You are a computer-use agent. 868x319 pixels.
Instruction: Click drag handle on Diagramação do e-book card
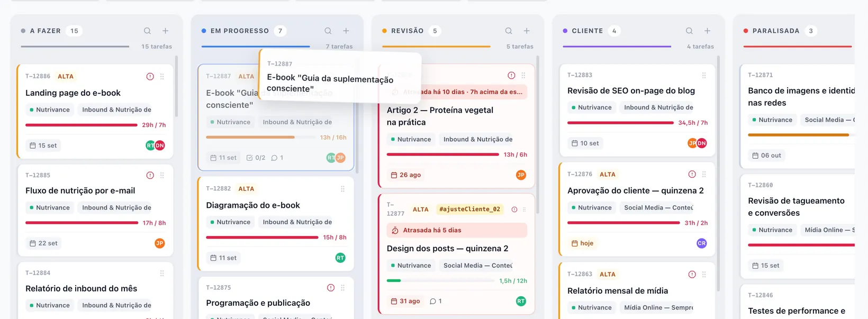342,189
